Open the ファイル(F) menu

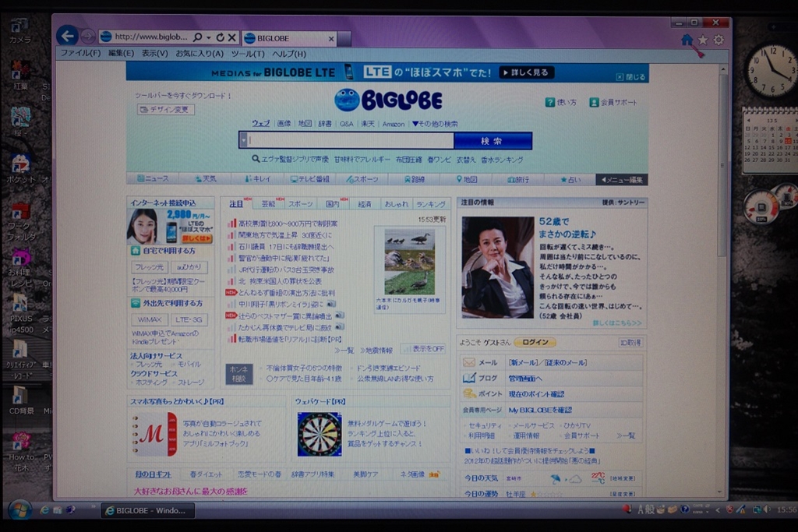point(80,54)
